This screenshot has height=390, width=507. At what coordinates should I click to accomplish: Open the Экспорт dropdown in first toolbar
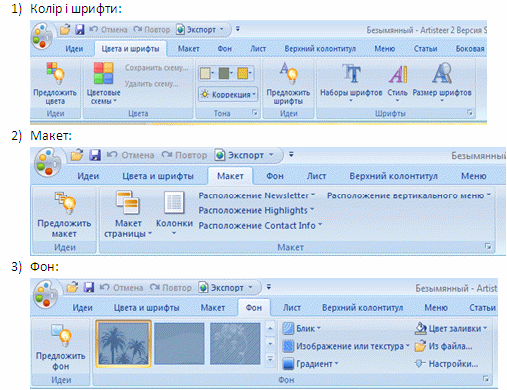click(x=201, y=30)
